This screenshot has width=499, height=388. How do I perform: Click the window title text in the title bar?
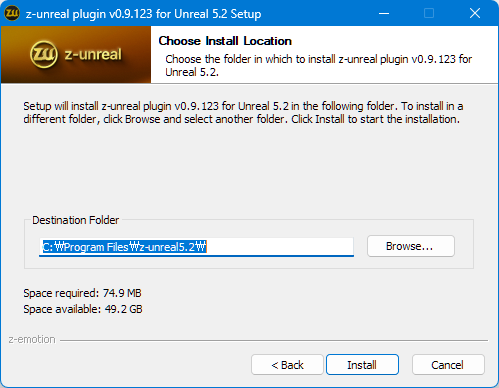point(143,14)
